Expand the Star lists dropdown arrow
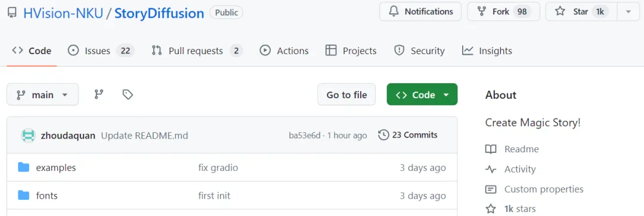The width and height of the screenshot is (644, 216). 628,11
